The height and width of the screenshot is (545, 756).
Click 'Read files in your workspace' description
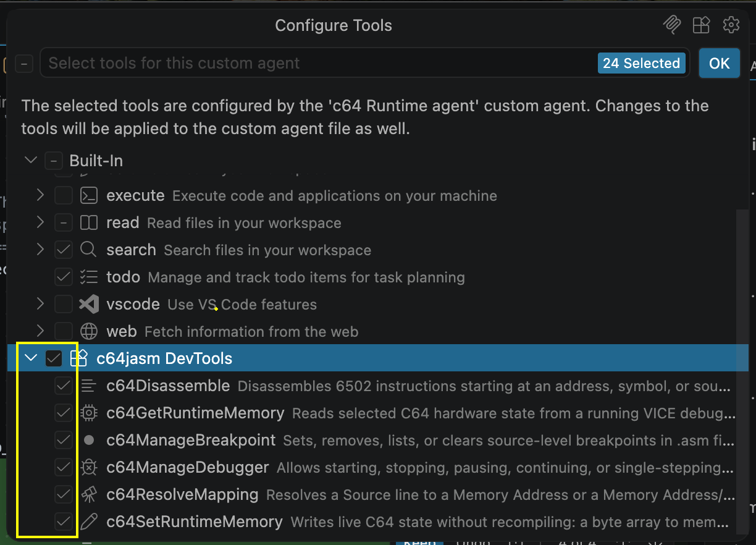244,223
